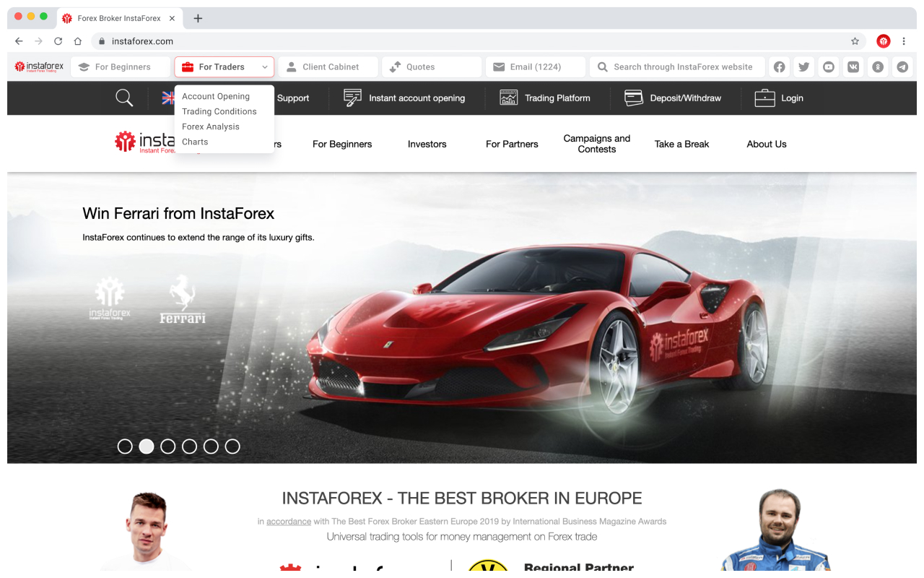Click Instant account opening link
Image resolution: width=924 pixels, height=578 pixels.
pyautogui.click(x=417, y=98)
